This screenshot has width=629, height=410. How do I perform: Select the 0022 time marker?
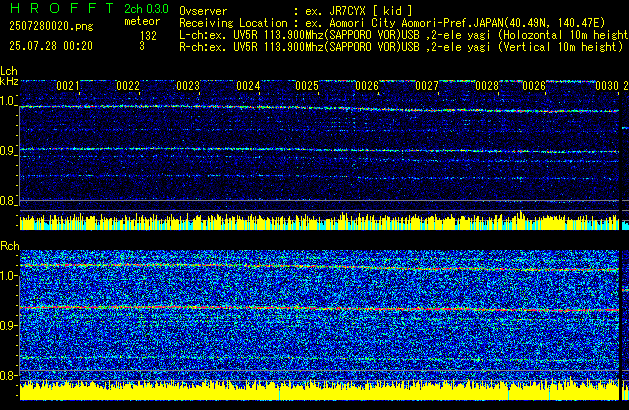tap(128, 86)
